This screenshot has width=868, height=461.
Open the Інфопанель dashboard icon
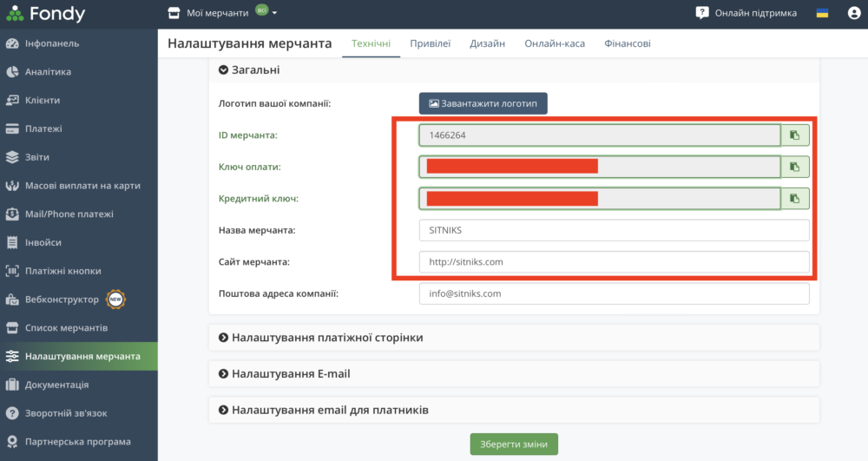(x=12, y=43)
